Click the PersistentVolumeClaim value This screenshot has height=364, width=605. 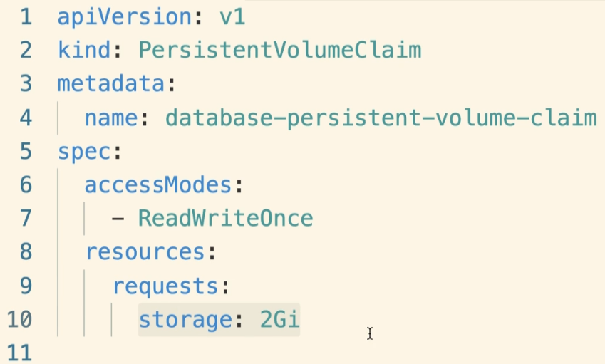(279, 51)
